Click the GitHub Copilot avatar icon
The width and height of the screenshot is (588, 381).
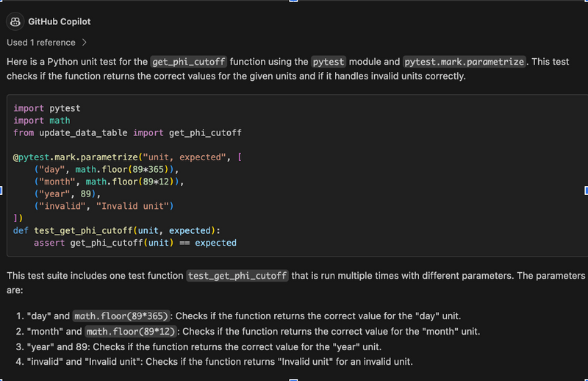pyautogui.click(x=15, y=22)
